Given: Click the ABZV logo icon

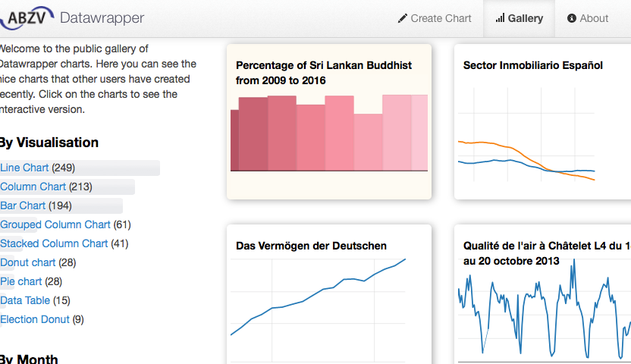Looking at the screenshot, I should coord(26,17).
